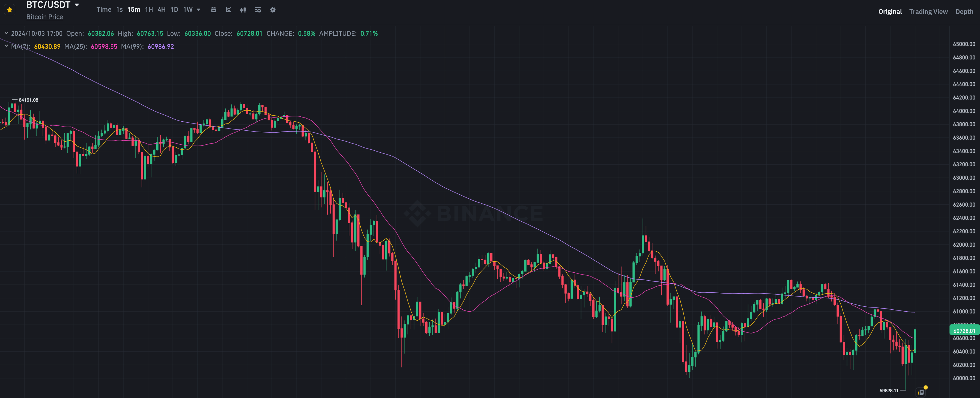Image resolution: width=980 pixels, height=398 pixels.
Task: Click the 61000.00 price axis label
Action: tap(964, 311)
